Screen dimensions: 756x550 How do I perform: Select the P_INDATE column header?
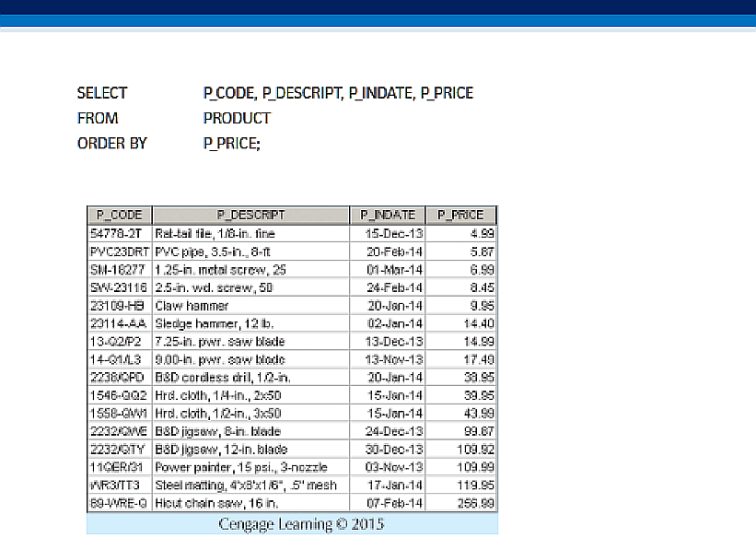pyautogui.click(x=388, y=215)
